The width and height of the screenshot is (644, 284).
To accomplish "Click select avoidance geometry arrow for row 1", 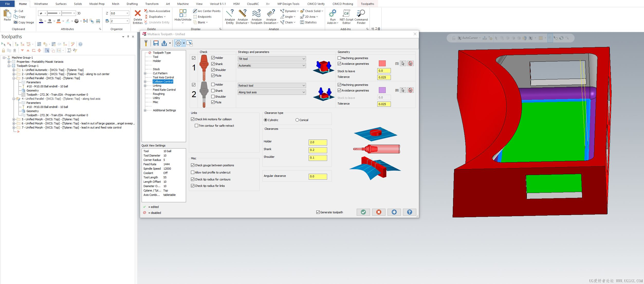I will pos(403,63).
